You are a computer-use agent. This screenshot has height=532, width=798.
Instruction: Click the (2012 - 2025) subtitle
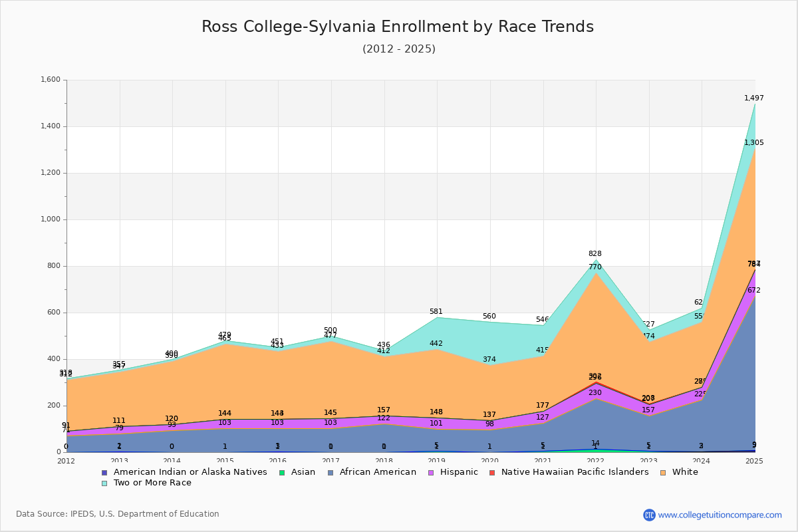pyautogui.click(x=399, y=49)
